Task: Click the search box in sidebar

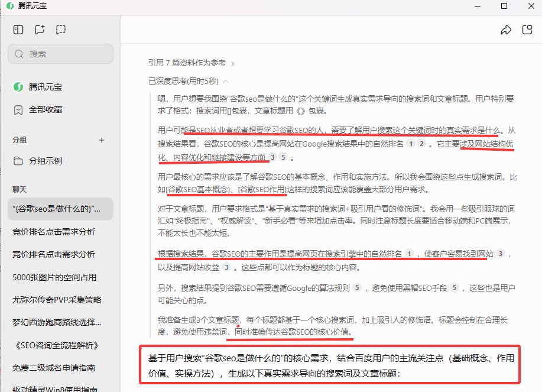Action: point(60,54)
